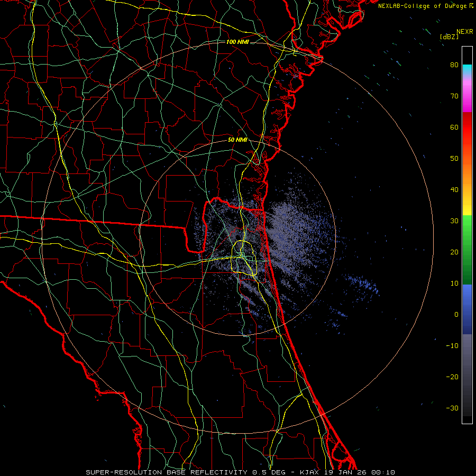This screenshot has height=476, width=476.
Task: Click the red band of reflectivity color bar
Action: click(x=467, y=127)
